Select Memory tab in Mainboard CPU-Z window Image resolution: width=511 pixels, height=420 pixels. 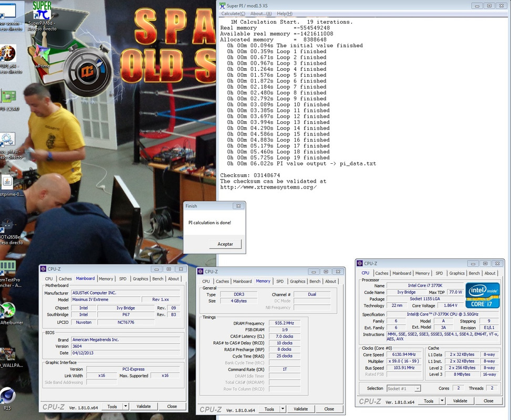[106, 279]
